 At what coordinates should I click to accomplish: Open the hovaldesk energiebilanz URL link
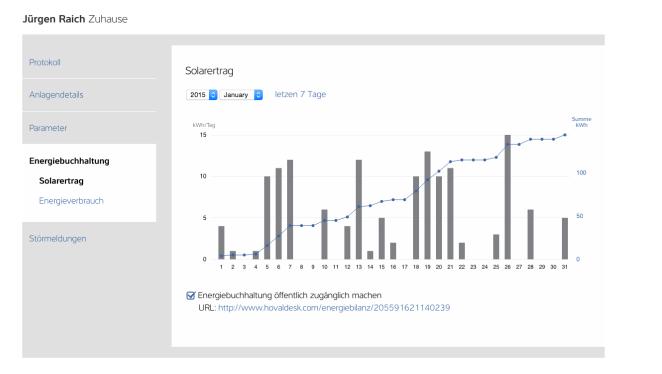pos(334,308)
